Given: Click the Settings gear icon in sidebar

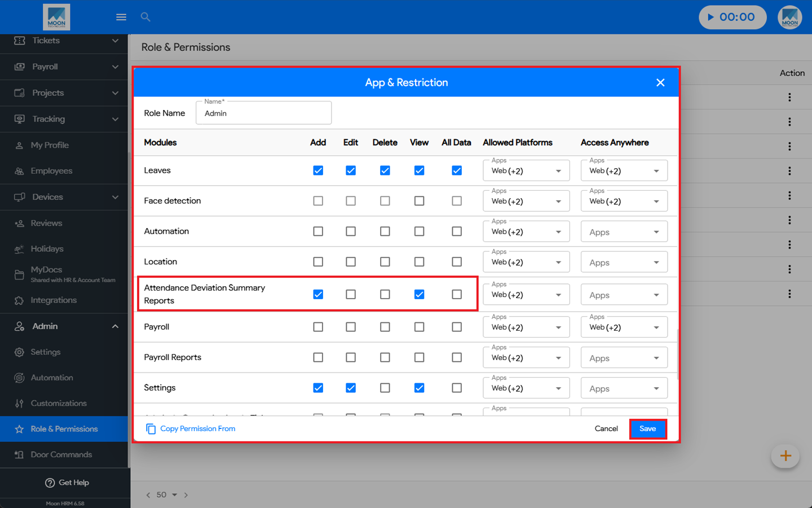Looking at the screenshot, I should 19,352.
